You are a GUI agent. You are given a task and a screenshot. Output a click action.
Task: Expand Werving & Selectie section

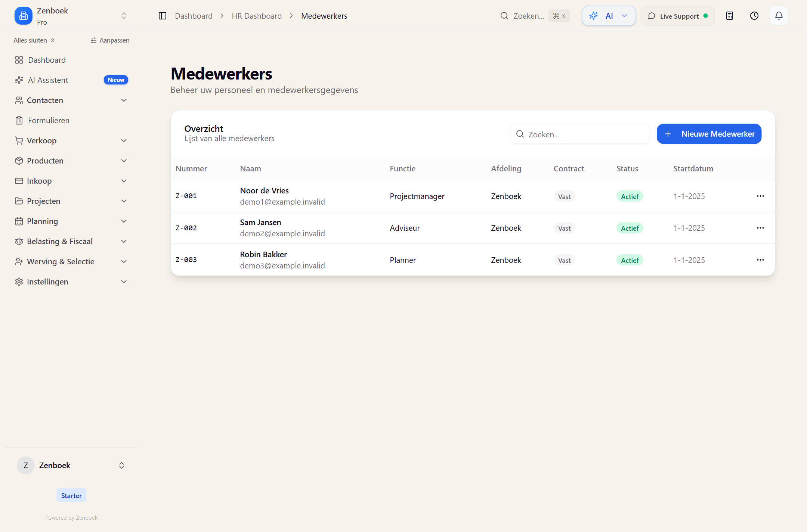click(71, 261)
